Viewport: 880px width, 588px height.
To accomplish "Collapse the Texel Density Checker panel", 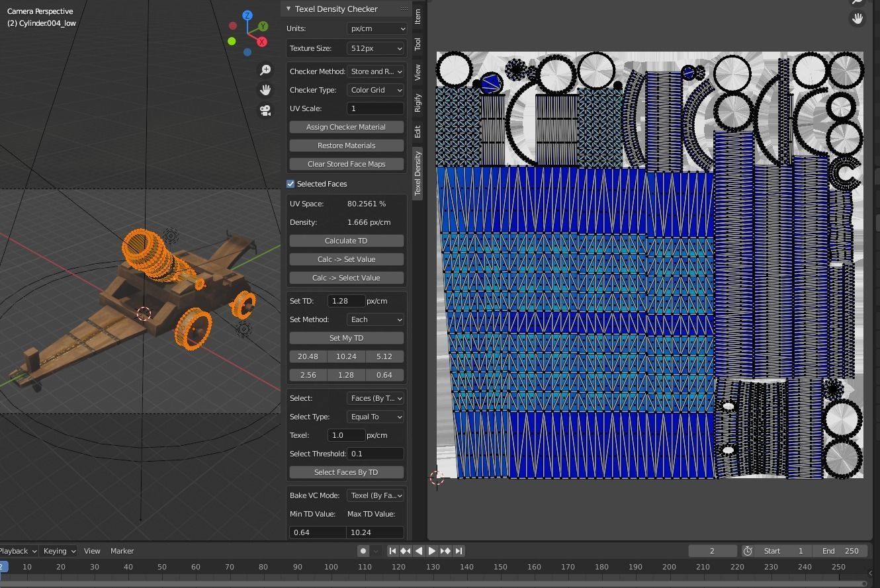I will (288, 9).
